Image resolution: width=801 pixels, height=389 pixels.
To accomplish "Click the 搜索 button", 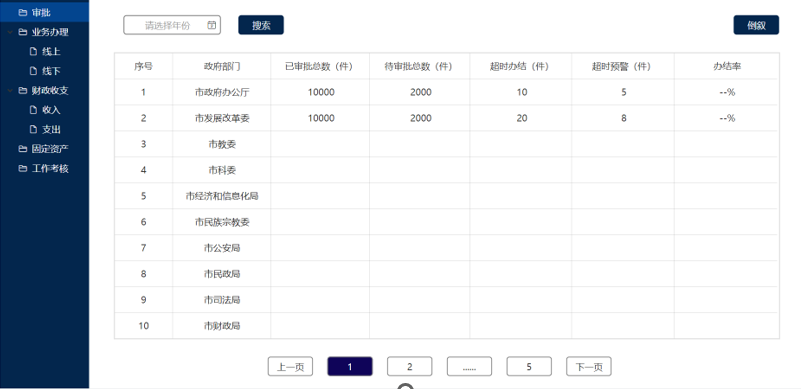I will [261, 25].
